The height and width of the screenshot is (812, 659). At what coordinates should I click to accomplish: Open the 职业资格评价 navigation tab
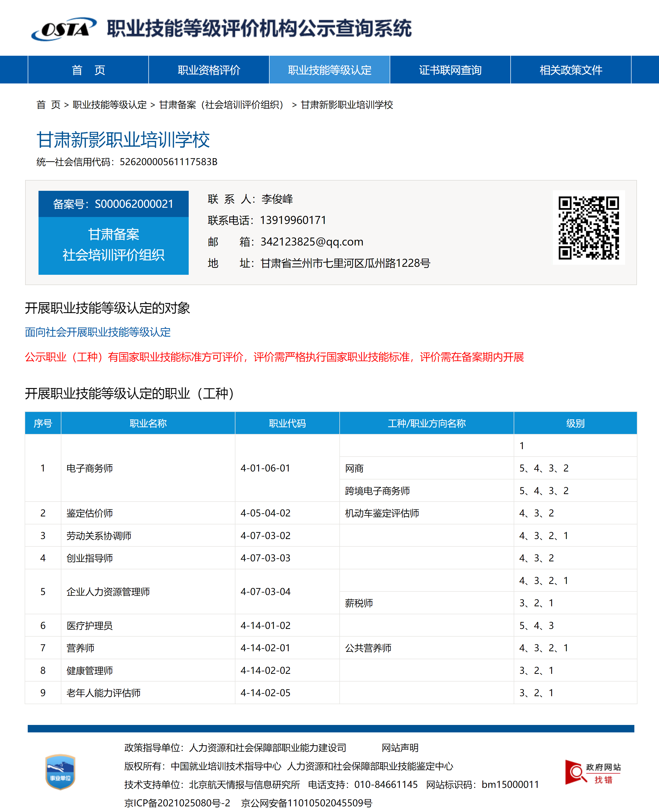(209, 70)
